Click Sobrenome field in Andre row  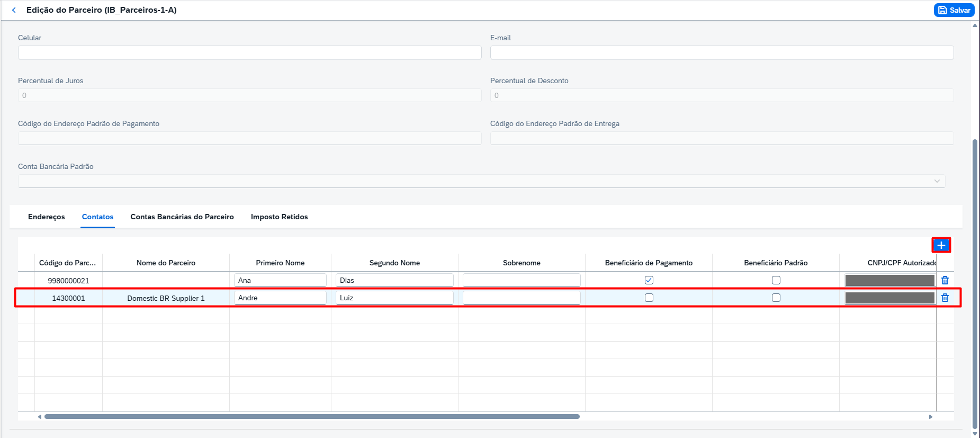[522, 298]
